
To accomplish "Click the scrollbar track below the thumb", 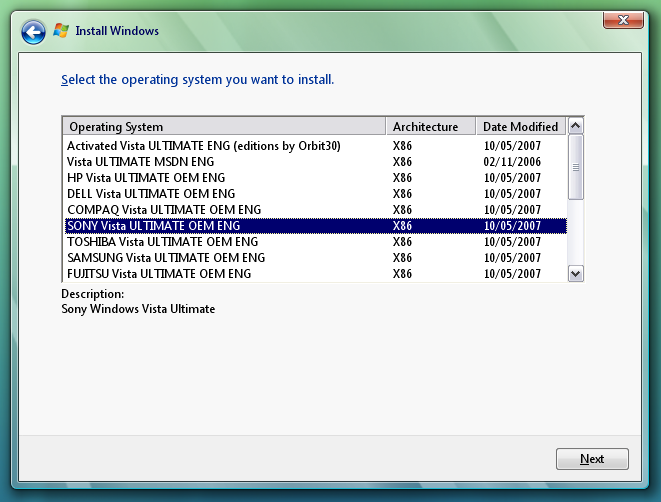I will pyautogui.click(x=576, y=232).
